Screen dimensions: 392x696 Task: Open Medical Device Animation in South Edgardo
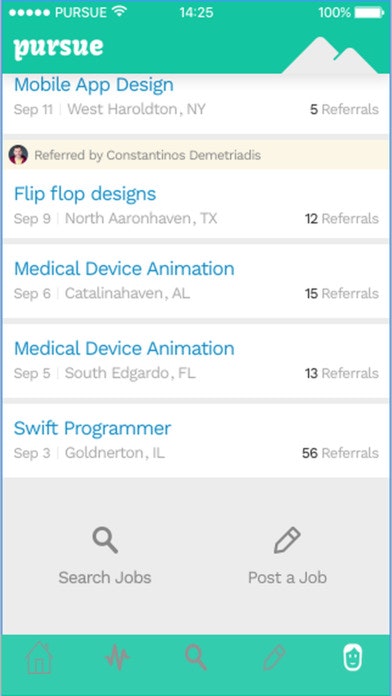(196, 360)
